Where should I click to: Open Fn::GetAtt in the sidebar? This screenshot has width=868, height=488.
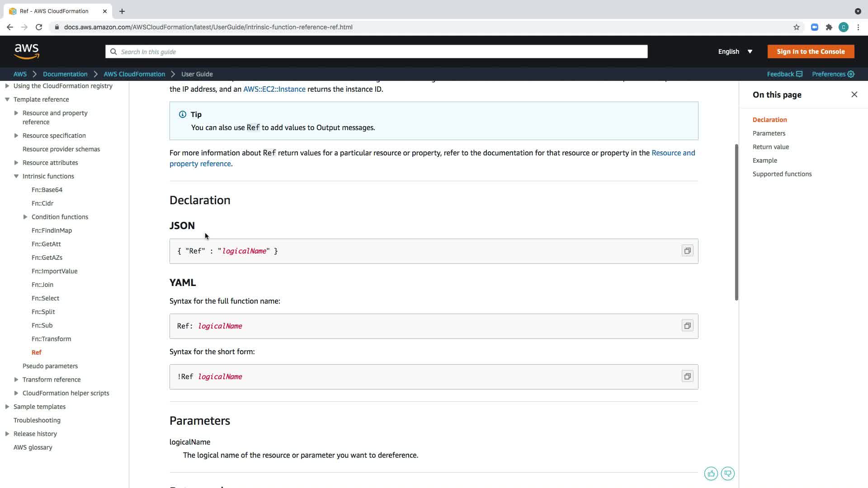pos(46,244)
